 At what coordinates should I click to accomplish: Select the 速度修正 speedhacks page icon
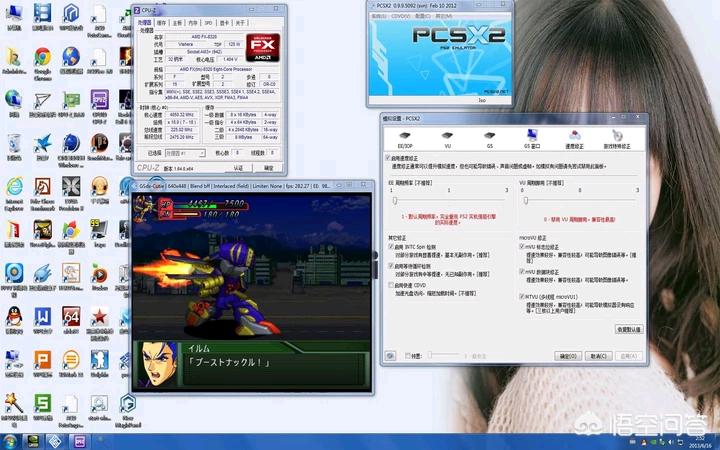[574, 139]
